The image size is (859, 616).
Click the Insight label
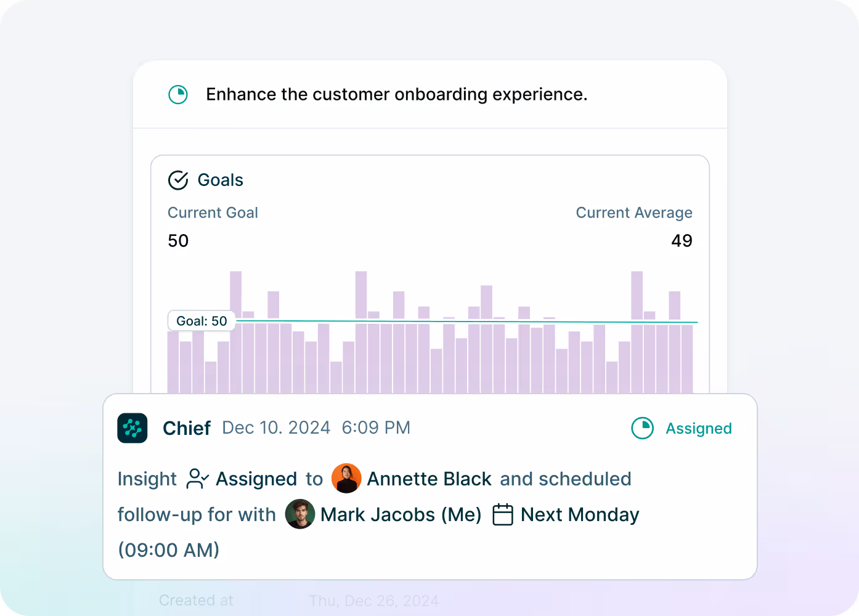(147, 479)
